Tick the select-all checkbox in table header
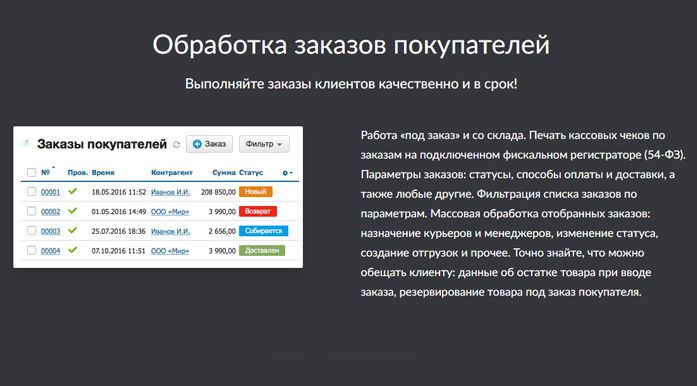This screenshot has height=386, width=697. [31, 173]
